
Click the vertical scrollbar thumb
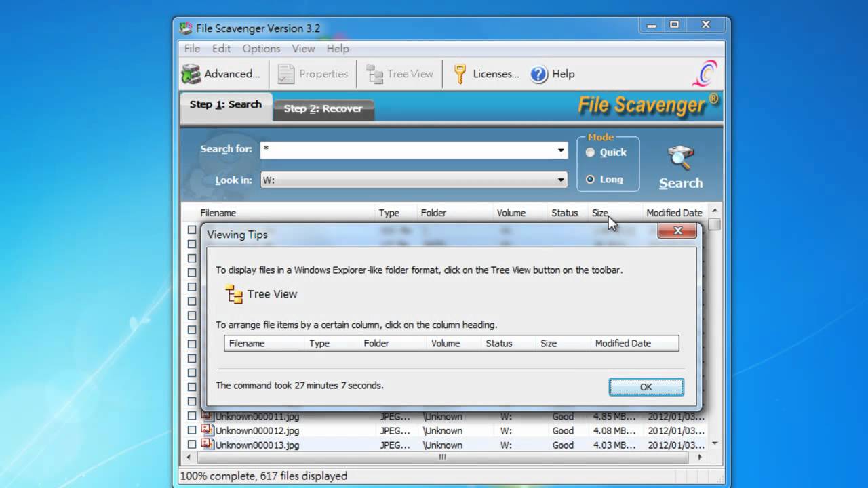pos(714,224)
